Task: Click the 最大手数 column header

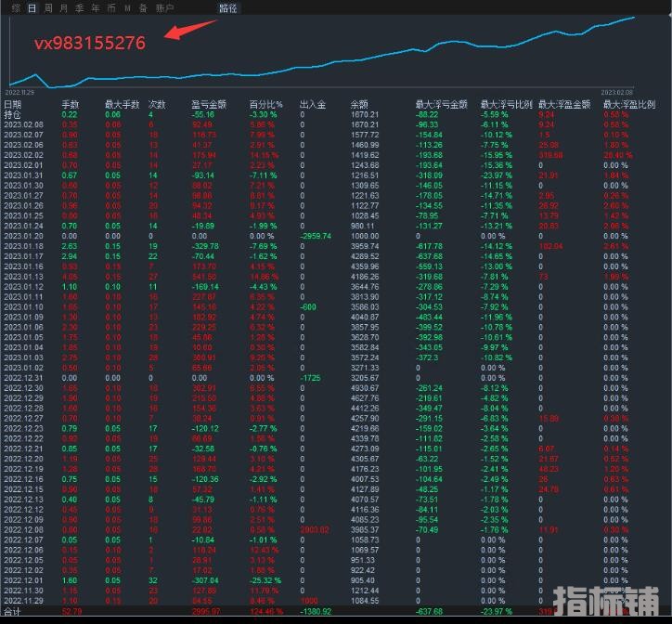Action: (x=123, y=104)
